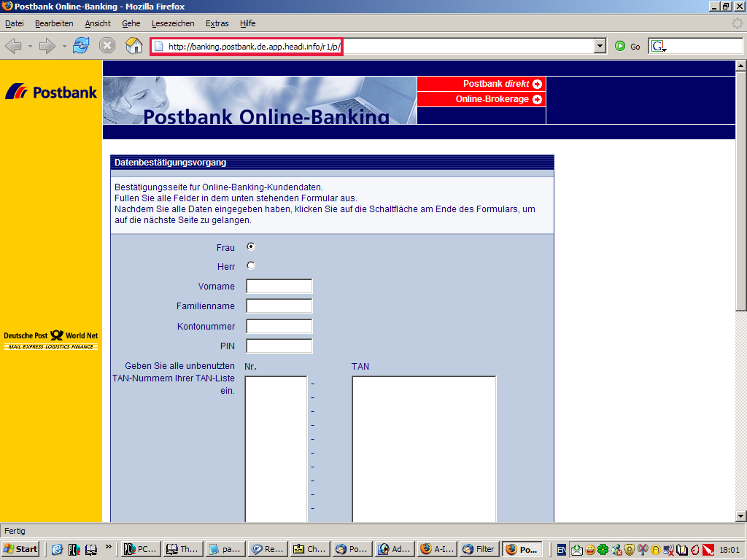
Task: Open the PC quick launch icon
Action: 74,550
